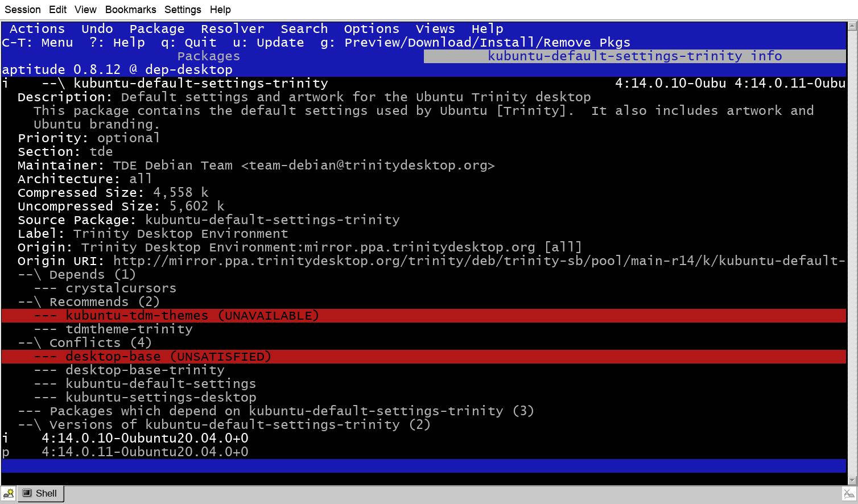Click the new session icon
Screen dimensions: 858x504
[x=9, y=493]
